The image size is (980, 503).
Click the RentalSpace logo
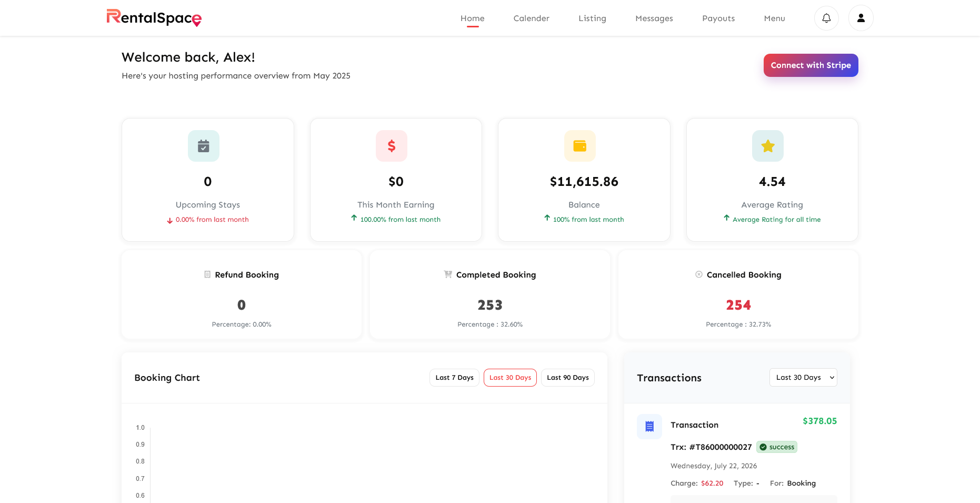pyautogui.click(x=154, y=18)
